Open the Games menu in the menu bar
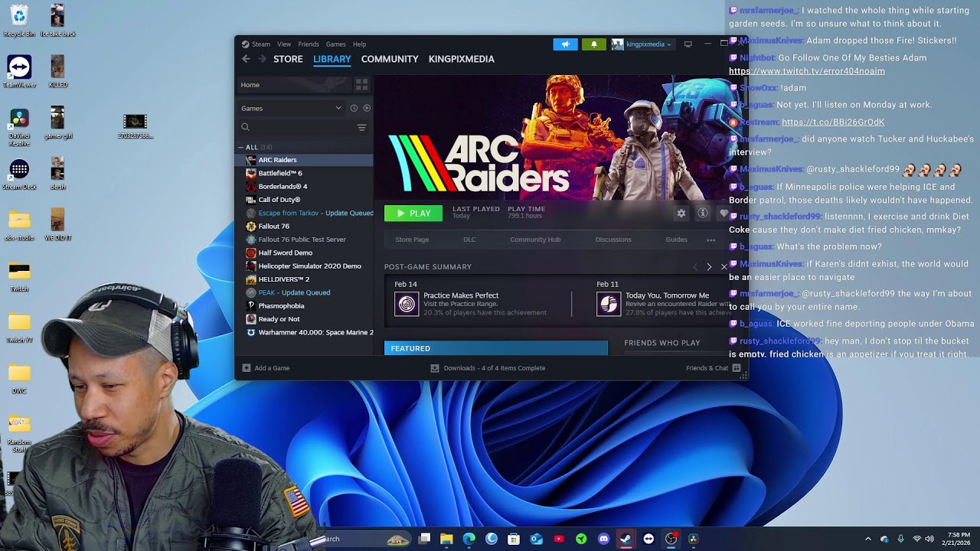The width and height of the screenshot is (980, 551). [335, 44]
